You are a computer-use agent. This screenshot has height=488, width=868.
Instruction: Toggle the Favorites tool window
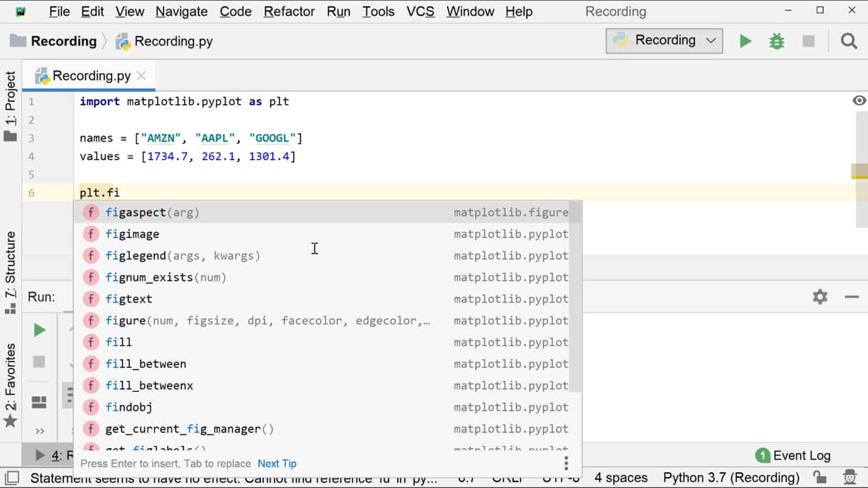pyautogui.click(x=11, y=385)
